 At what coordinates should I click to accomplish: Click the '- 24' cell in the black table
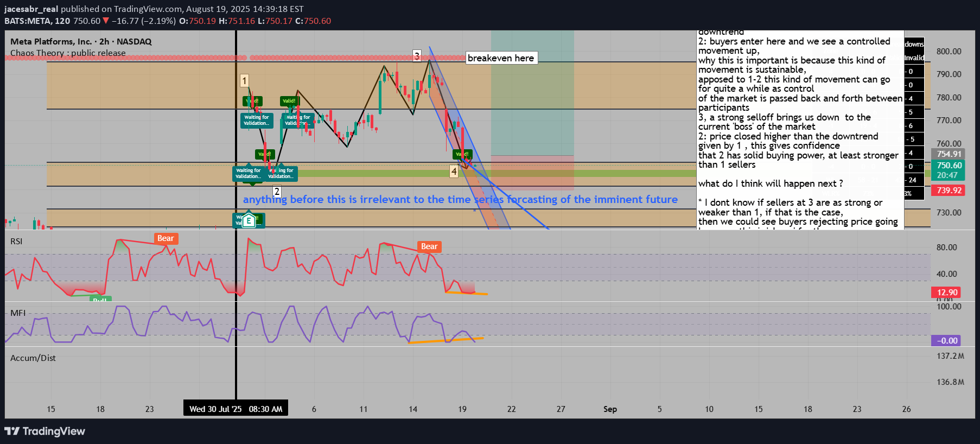coord(914,180)
